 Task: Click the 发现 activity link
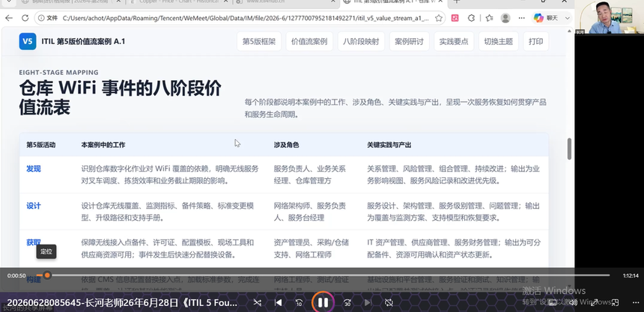(34, 169)
